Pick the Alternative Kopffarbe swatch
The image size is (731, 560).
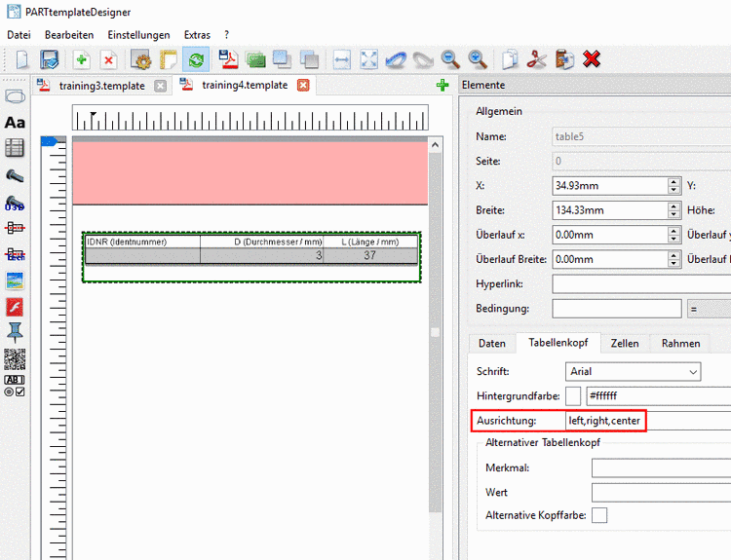(x=599, y=516)
